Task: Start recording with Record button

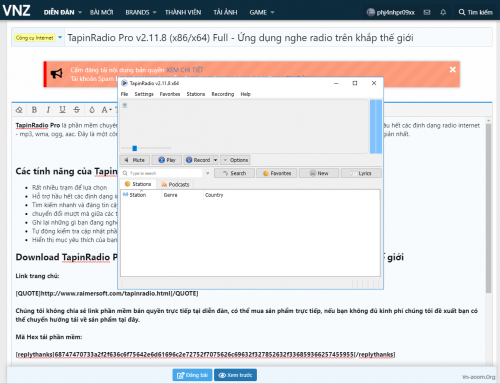Action: 198,160
